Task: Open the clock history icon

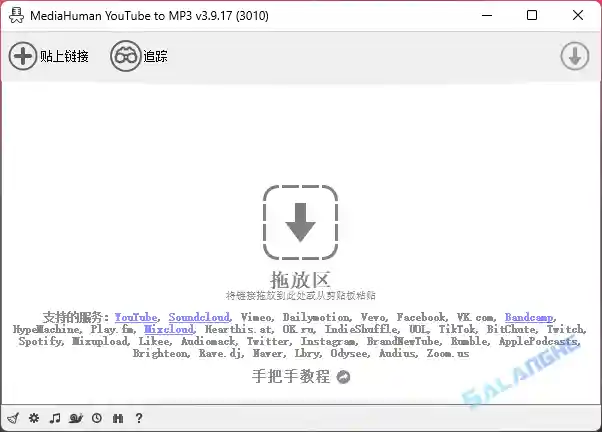Action: click(97, 418)
